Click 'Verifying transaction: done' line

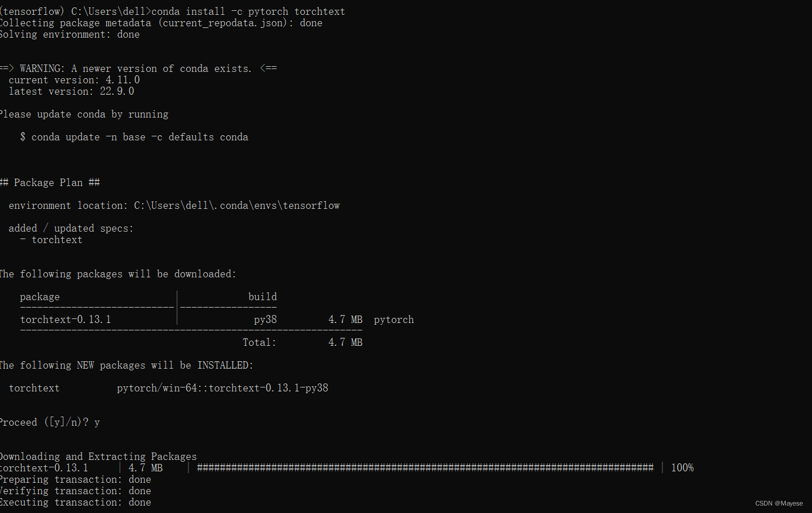(75, 491)
